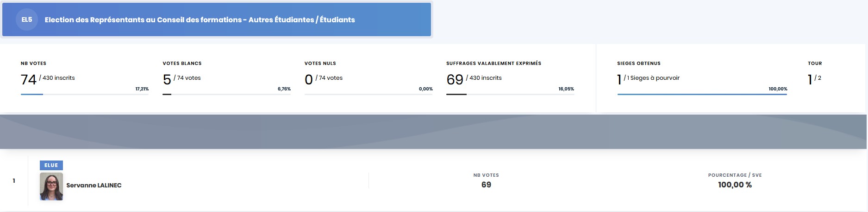Viewport: 868px width, 212px height.
Task: Click the TOUR 1/2 round indicator
Action: (x=814, y=79)
